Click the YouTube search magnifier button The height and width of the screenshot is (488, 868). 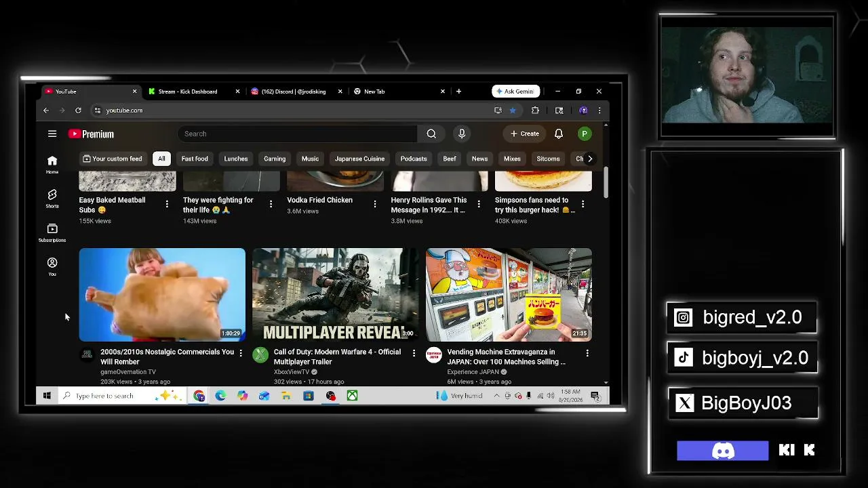(431, 134)
